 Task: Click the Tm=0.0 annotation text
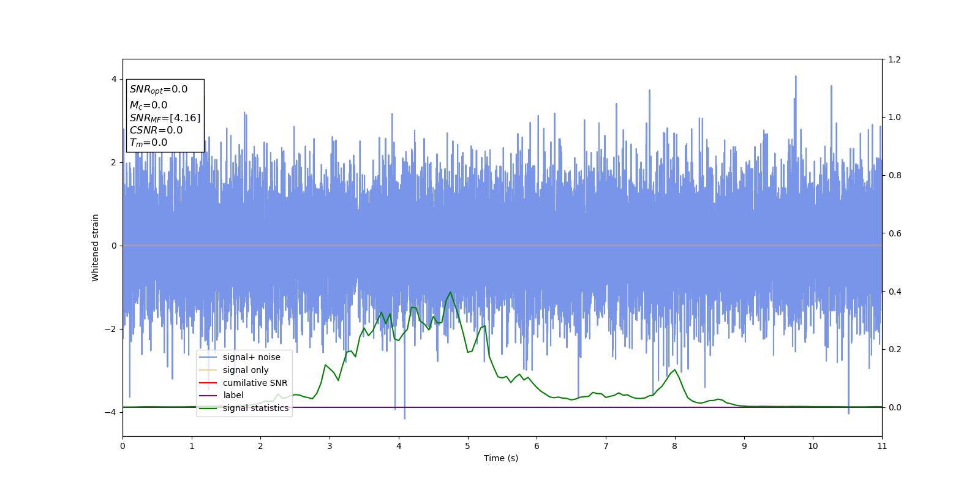pyautogui.click(x=148, y=143)
